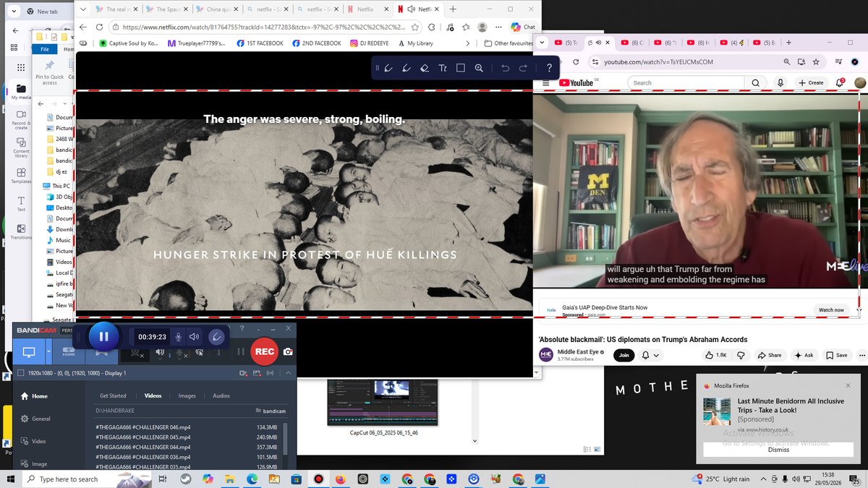Open the YouTube Create button
Screen dimensions: 868x488
tap(811, 83)
